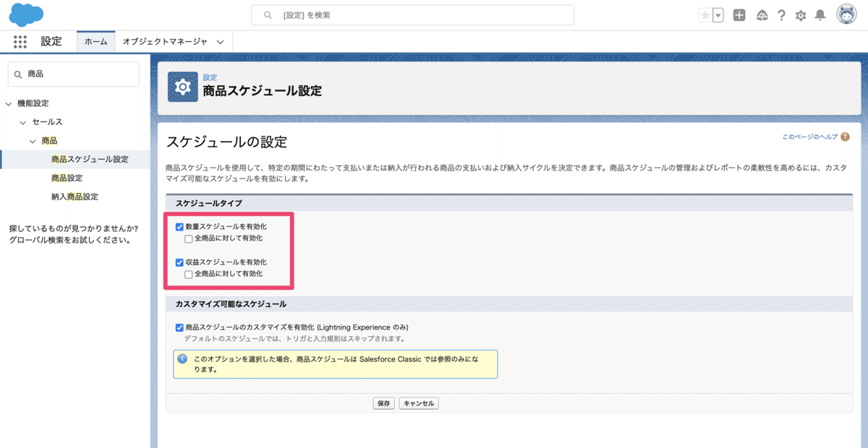This screenshot has height=448, width=868.
Task: Click the Favorites star icon
Action: [705, 15]
